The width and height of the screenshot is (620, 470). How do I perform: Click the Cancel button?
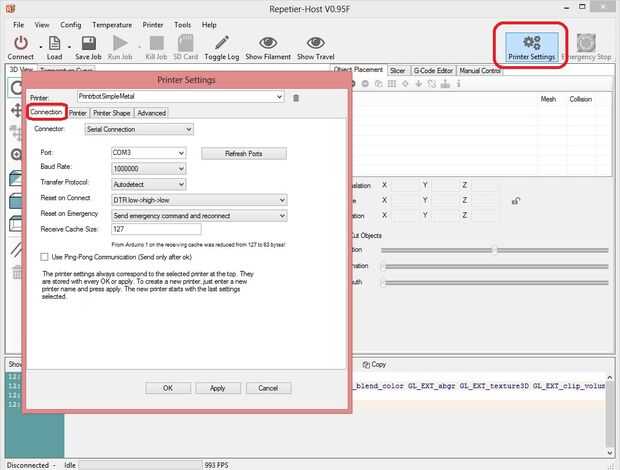[x=268, y=388]
